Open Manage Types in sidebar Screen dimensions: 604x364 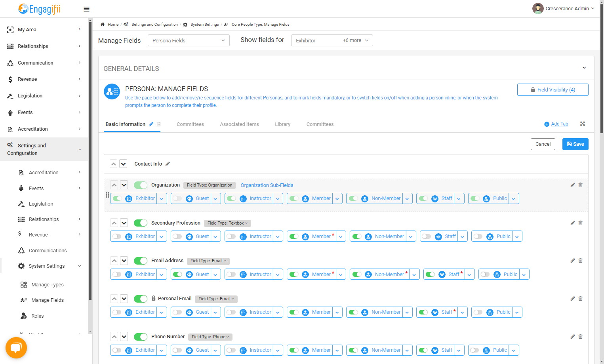pos(48,285)
